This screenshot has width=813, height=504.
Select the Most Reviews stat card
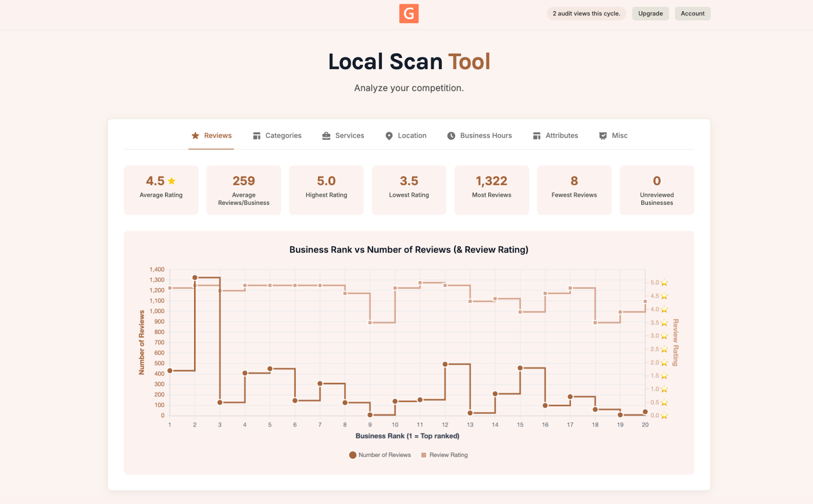tap(491, 190)
